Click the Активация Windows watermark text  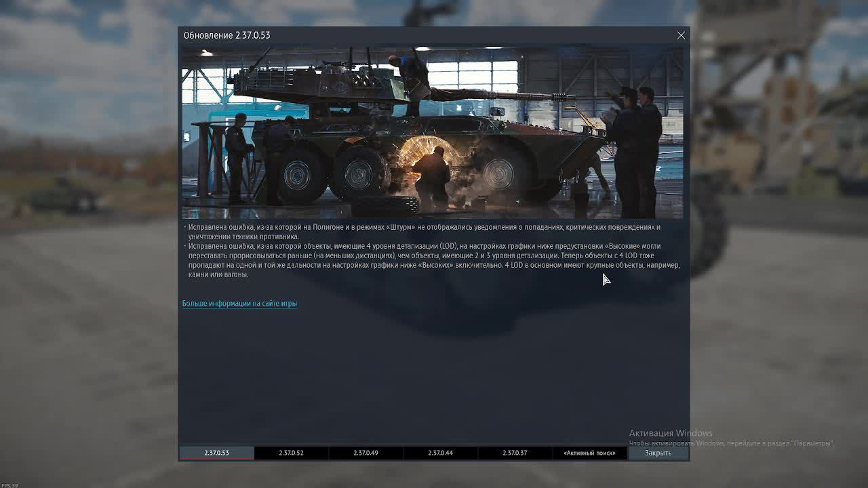click(670, 433)
